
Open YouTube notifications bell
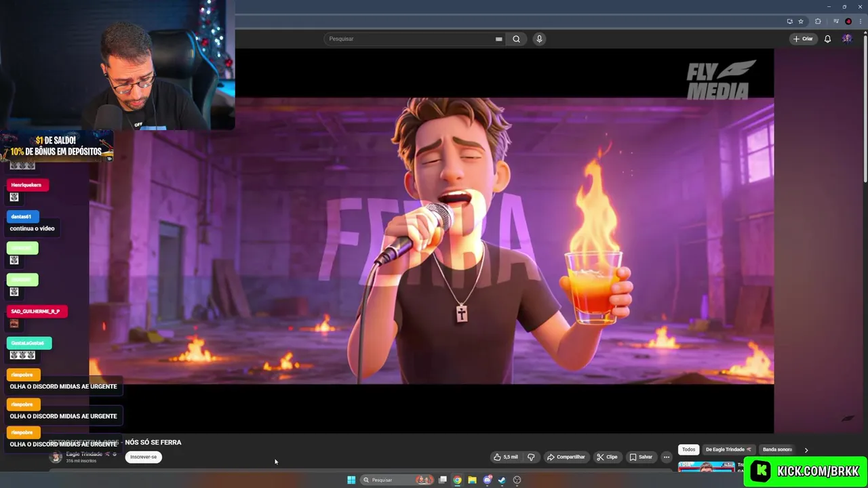tap(827, 39)
